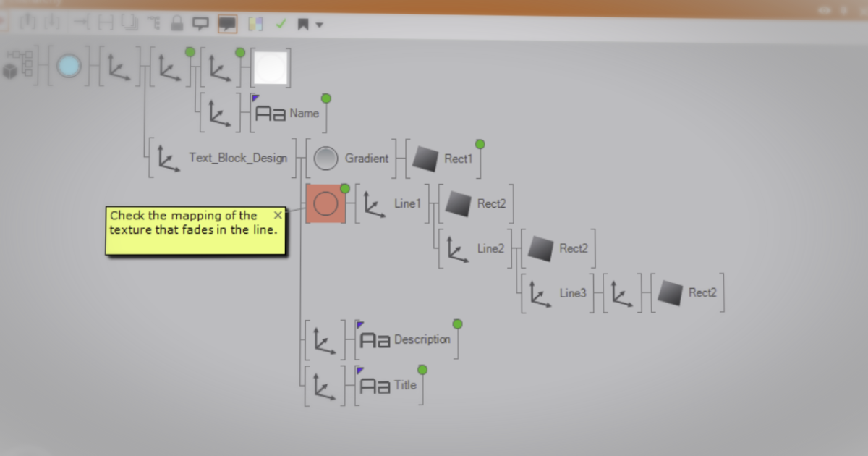
Task: Click the white image thumbnail node
Action: (x=270, y=67)
